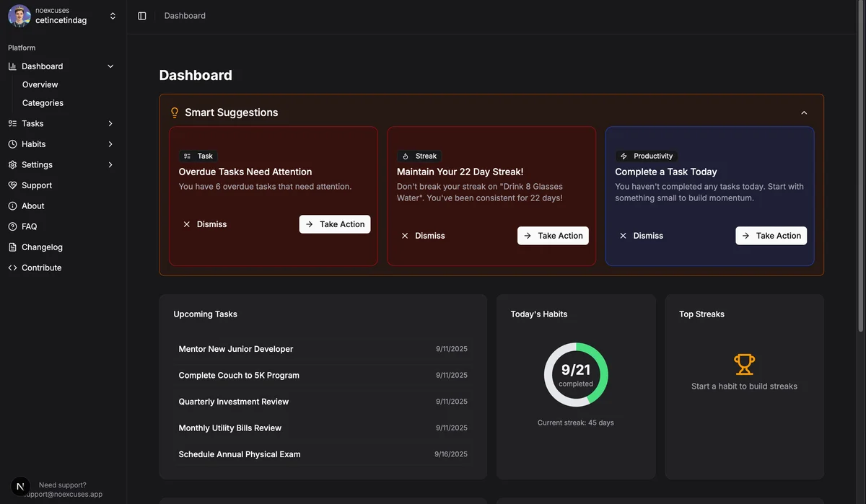
Task: Click the About info icon
Action: point(12,206)
